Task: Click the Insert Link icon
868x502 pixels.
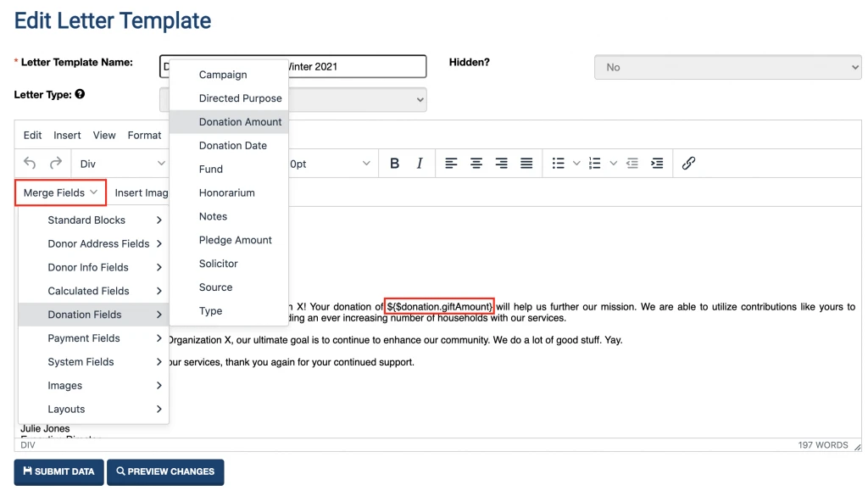Action: click(688, 163)
